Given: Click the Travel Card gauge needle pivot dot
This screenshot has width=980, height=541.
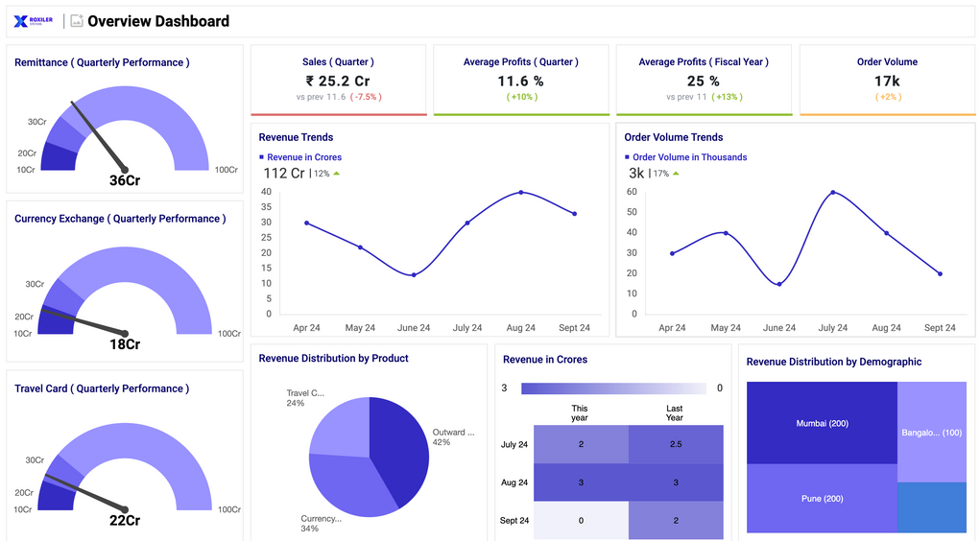Looking at the screenshot, I should 124,509.
